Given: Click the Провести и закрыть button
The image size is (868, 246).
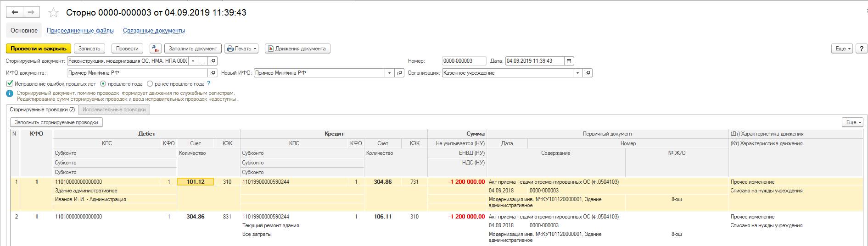Looking at the screenshot, I should pyautogui.click(x=39, y=49).
